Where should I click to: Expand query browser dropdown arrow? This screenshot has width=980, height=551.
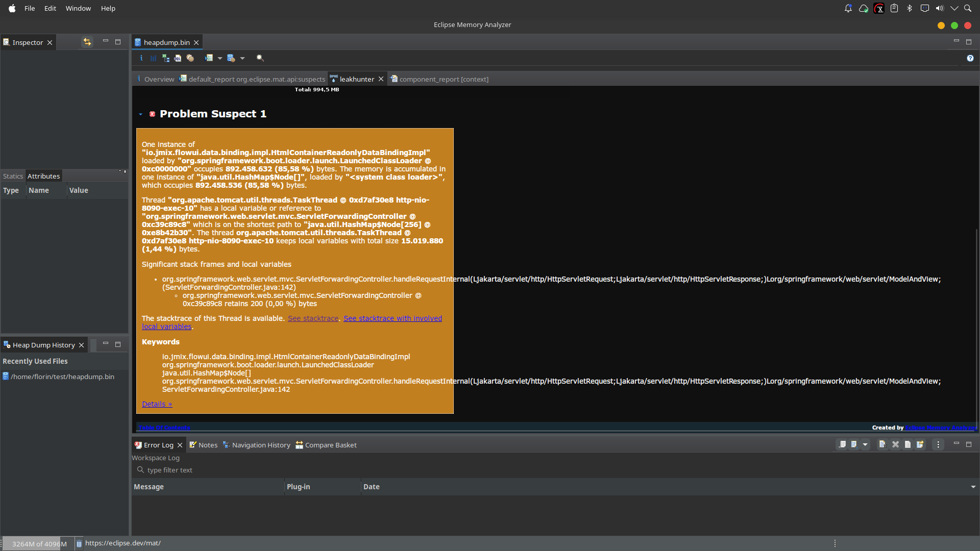(242, 58)
